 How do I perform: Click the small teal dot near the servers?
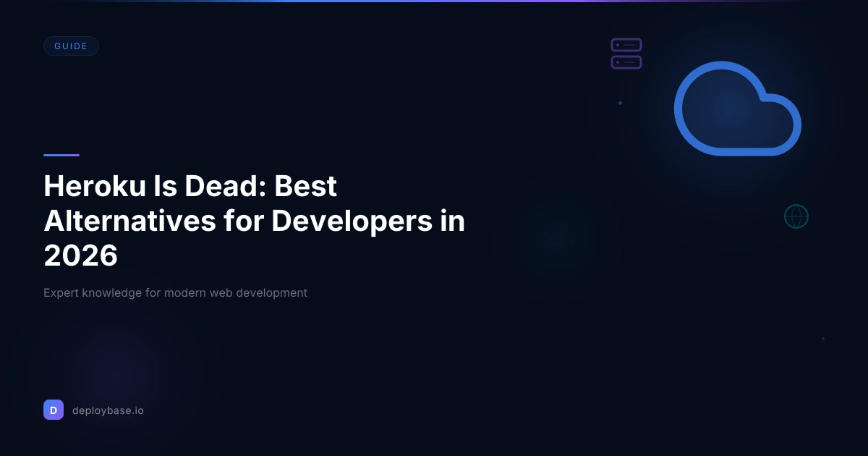click(x=620, y=103)
